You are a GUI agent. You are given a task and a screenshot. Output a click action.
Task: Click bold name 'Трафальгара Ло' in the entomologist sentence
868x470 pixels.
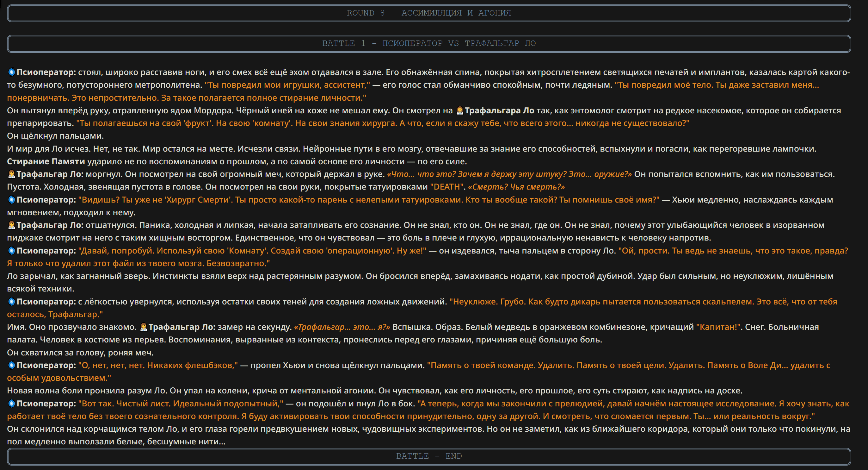(x=499, y=110)
